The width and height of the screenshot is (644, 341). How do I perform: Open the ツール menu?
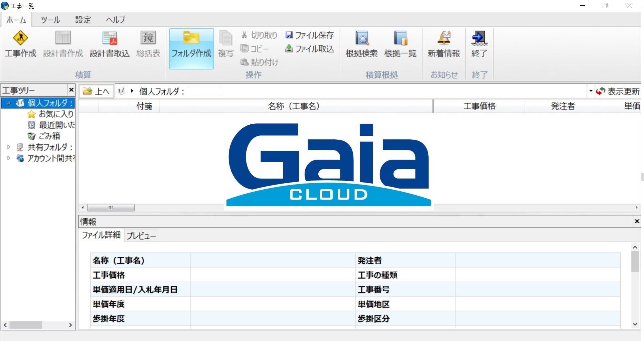[x=50, y=20]
